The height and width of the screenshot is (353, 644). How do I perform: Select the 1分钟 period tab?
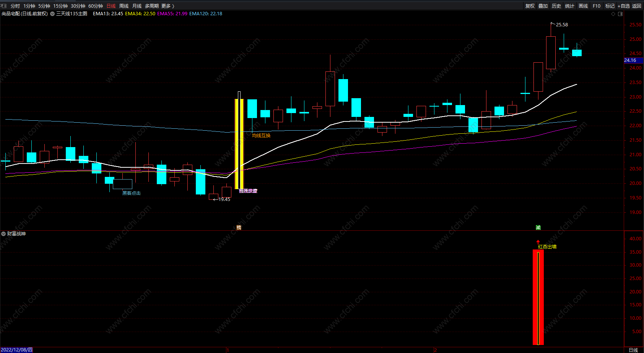29,6
